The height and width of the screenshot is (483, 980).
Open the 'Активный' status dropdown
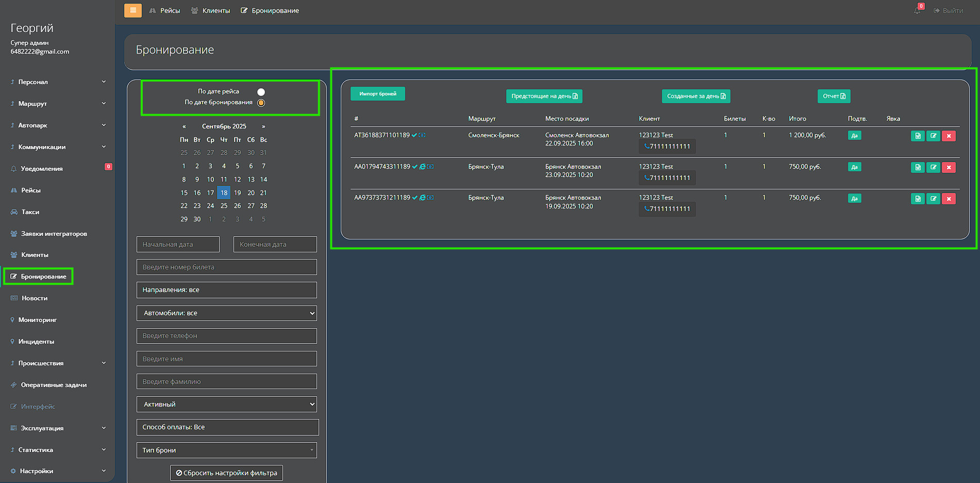227,405
